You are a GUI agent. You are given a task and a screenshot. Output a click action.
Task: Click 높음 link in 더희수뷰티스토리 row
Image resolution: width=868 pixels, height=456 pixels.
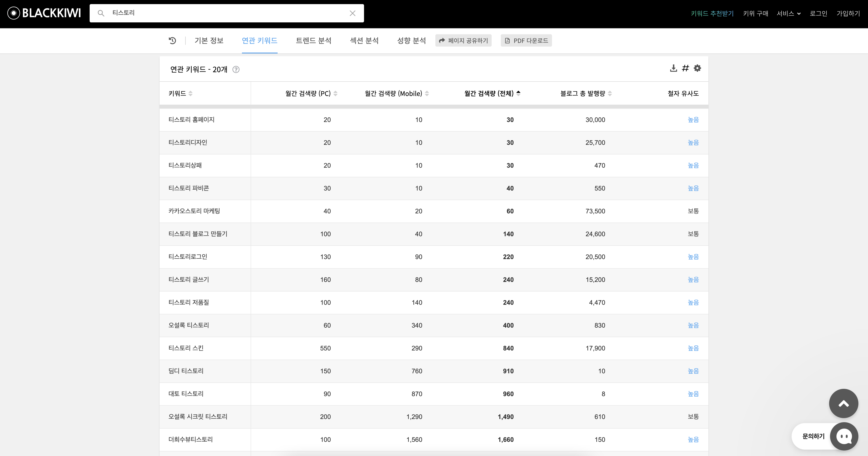coord(693,440)
